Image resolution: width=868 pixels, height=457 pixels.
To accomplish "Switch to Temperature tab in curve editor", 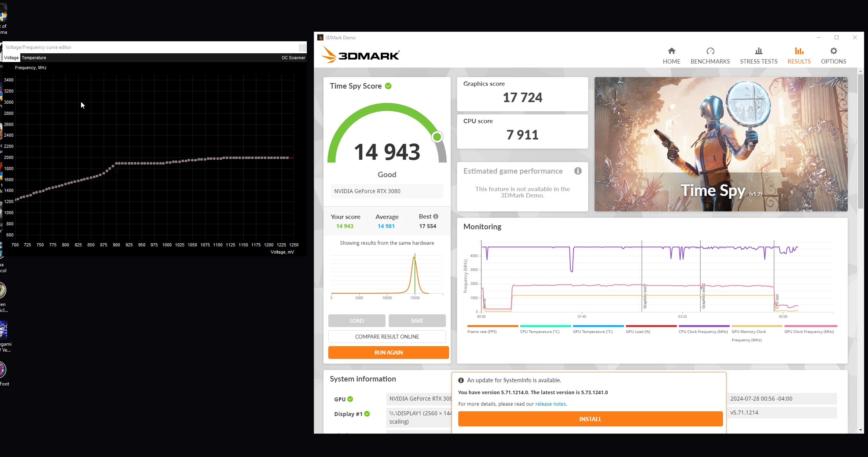I will [x=34, y=58].
